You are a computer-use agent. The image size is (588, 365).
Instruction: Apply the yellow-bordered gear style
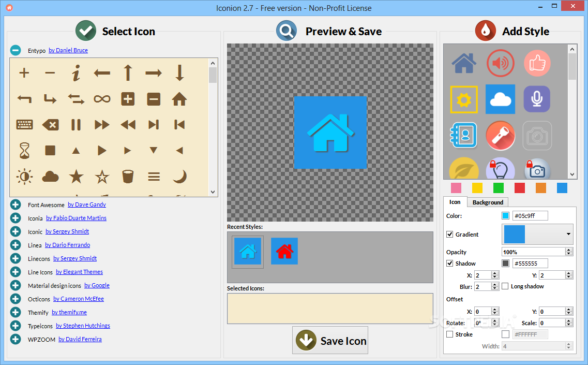[464, 99]
